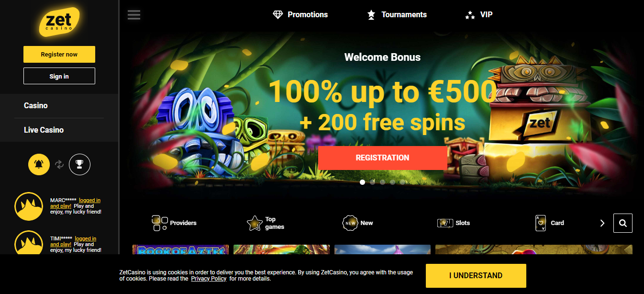This screenshot has height=294, width=644.
Task: Open the hamburger menu icon
Action: point(134,15)
